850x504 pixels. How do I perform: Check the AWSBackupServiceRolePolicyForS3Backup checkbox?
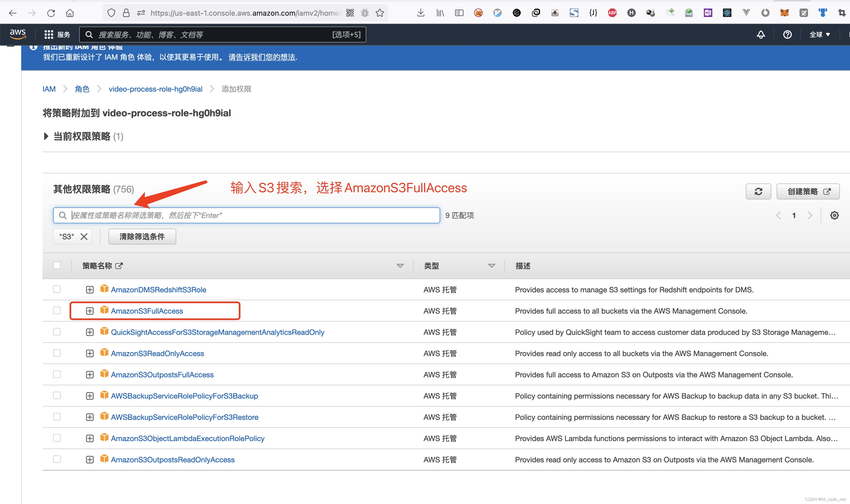pyautogui.click(x=57, y=395)
